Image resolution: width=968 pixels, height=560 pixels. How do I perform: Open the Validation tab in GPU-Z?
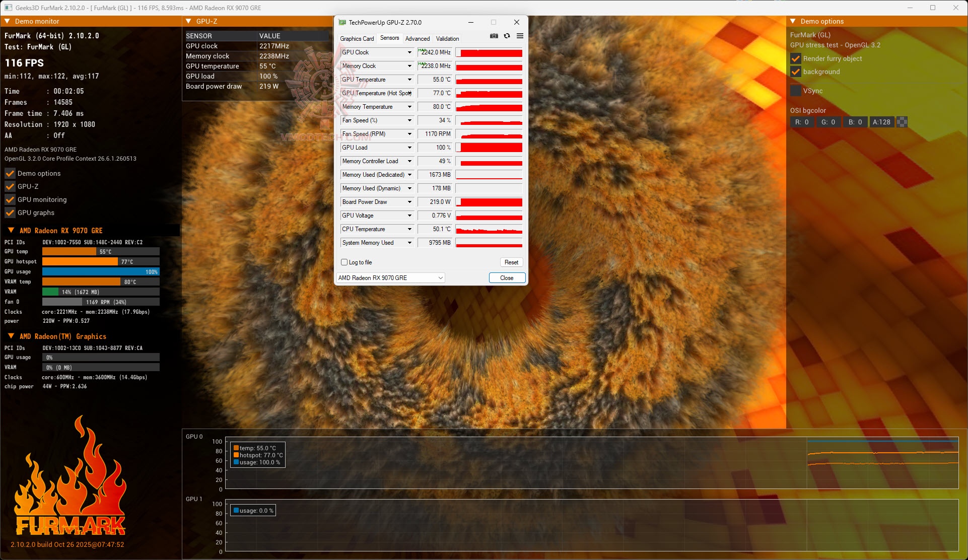click(448, 39)
